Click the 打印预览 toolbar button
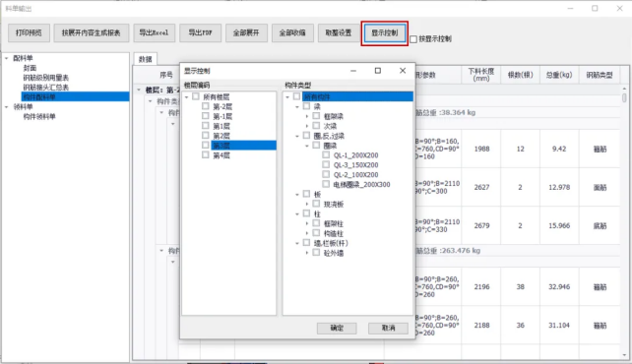The width and height of the screenshot is (632, 364). (x=29, y=33)
